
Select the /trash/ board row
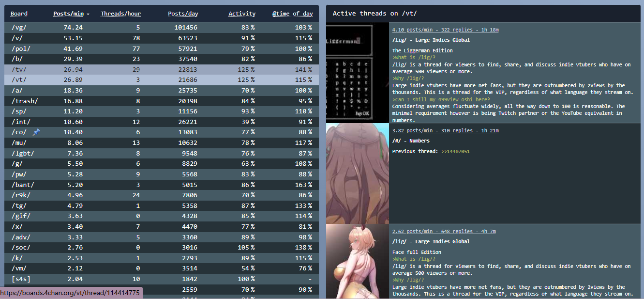click(x=162, y=101)
